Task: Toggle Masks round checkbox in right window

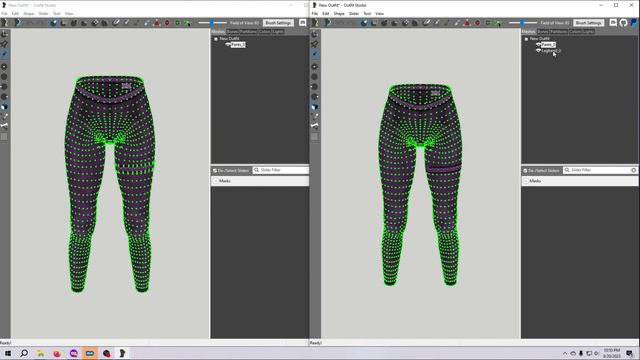Action: click(x=526, y=181)
